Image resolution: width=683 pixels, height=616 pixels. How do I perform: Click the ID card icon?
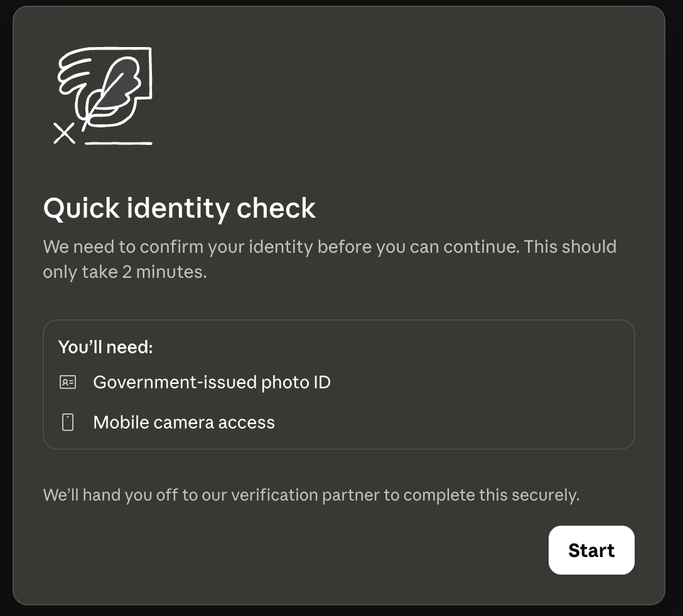click(68, 382)
